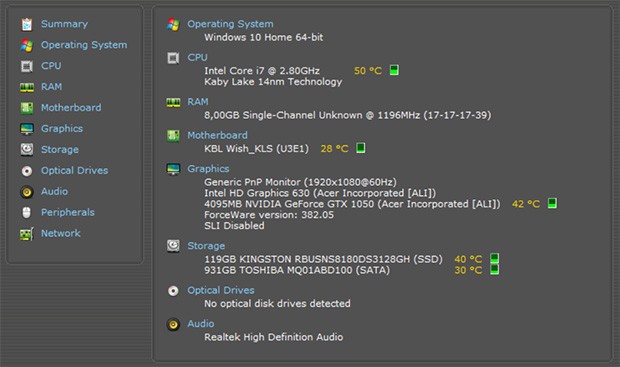Click the Intel HD Graphics 630 line
620x367 pixels.
320,193
